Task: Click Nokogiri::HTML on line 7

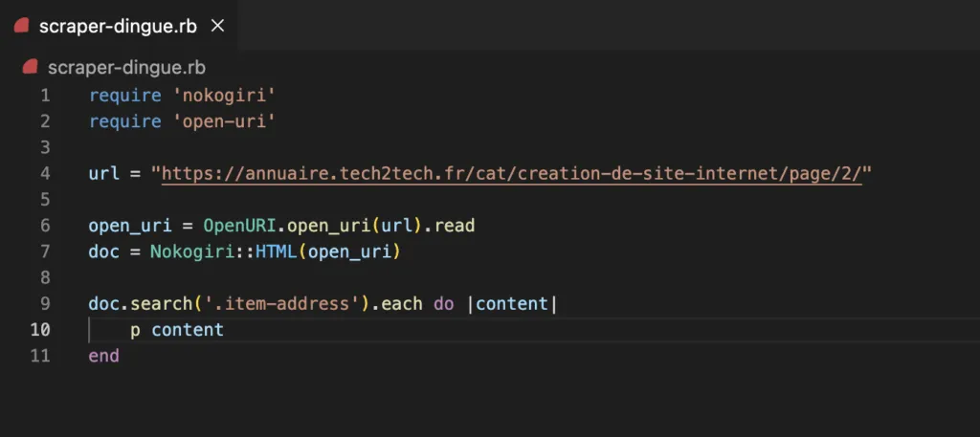Action: [223, 251]
